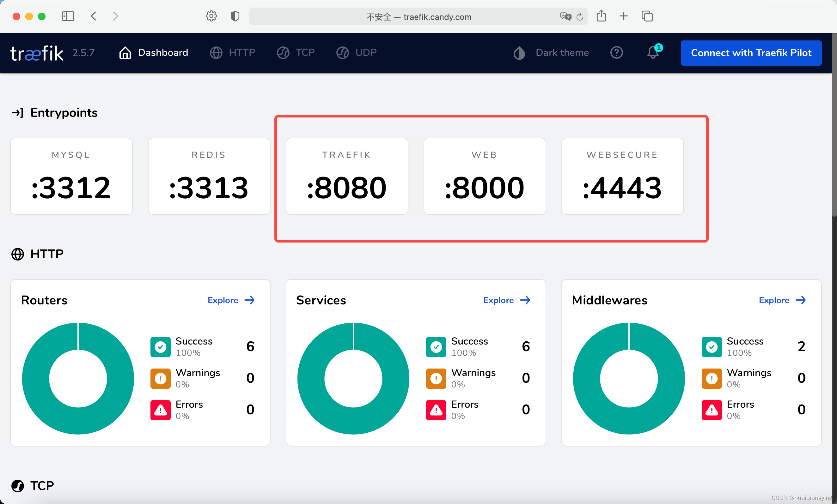Click the UDP icon in navbar

(342, 53)
